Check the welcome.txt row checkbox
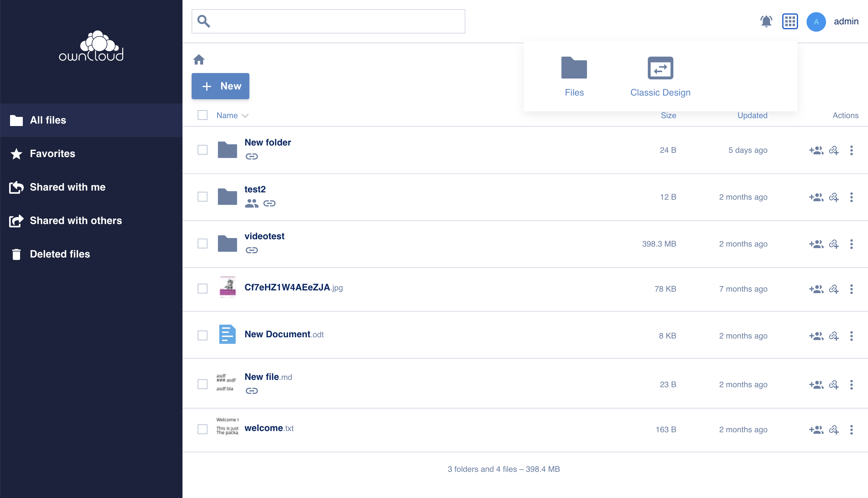Screen dimensions: 868x498 click(x=202, y=429)
